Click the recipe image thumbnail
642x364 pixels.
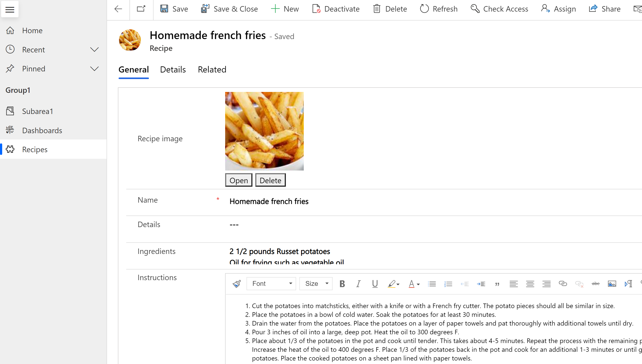(x=265, y=131)
